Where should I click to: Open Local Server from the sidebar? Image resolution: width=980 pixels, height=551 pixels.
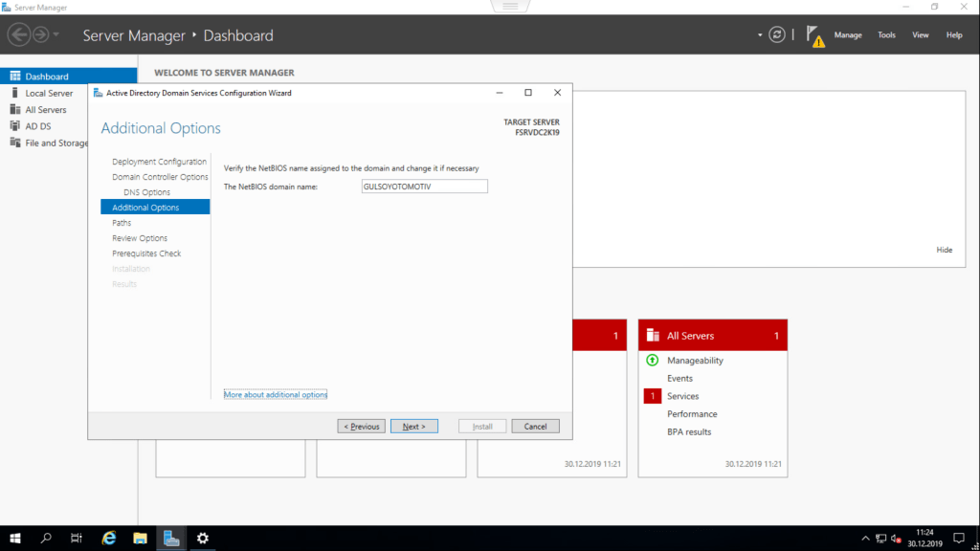[49, 94]
